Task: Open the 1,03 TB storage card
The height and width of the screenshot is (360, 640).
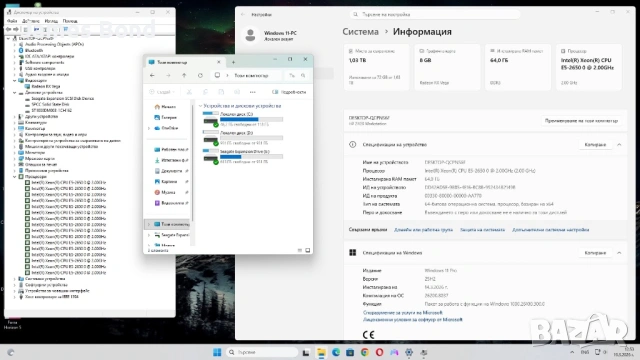Action: pyautogui.click(x=376, y=67)
